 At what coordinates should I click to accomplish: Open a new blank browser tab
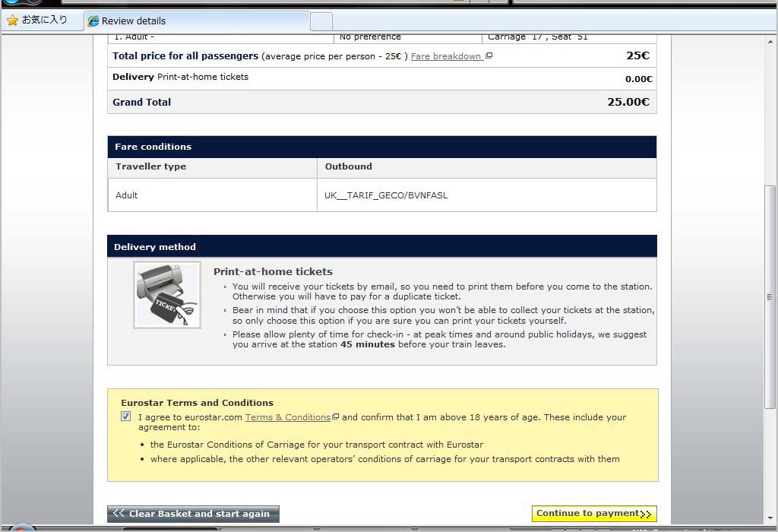(x=321, y=21)
